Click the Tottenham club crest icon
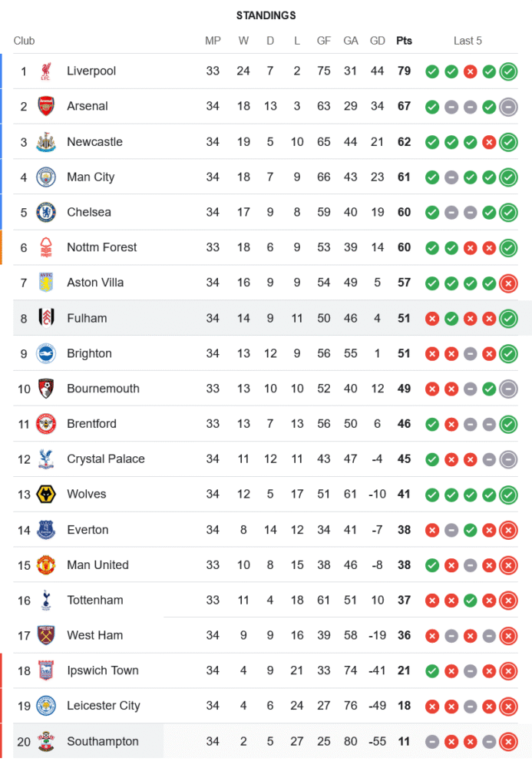Image resolution: width=532 pixels, height=768 pixels. coord(46,601)
